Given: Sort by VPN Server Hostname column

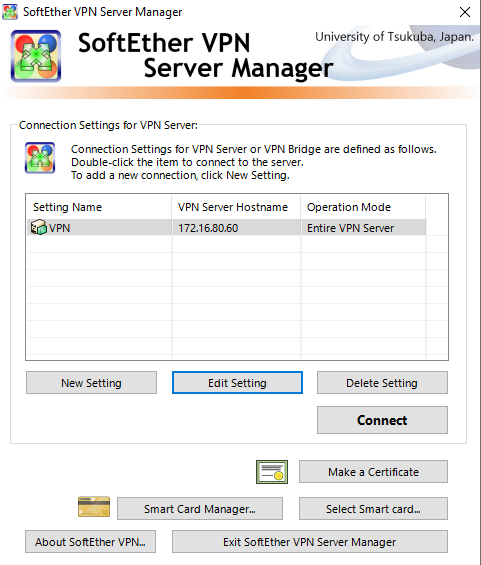Looking at the screenshot, I should point(236,207).
